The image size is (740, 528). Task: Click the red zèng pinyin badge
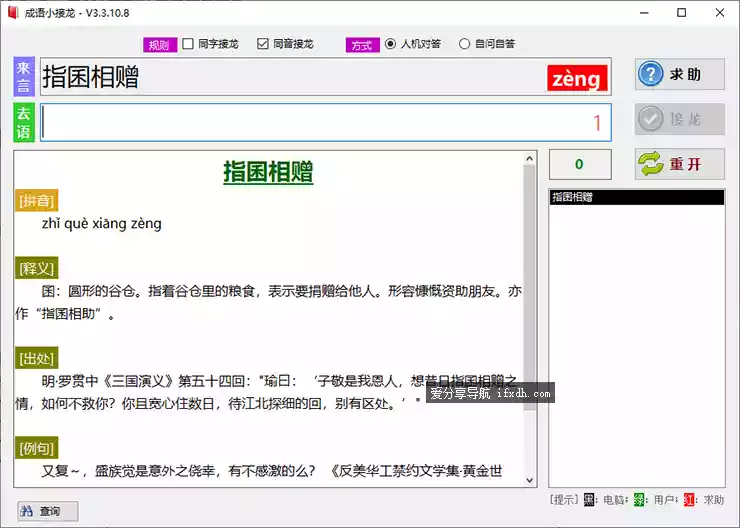tap(576, 79)
